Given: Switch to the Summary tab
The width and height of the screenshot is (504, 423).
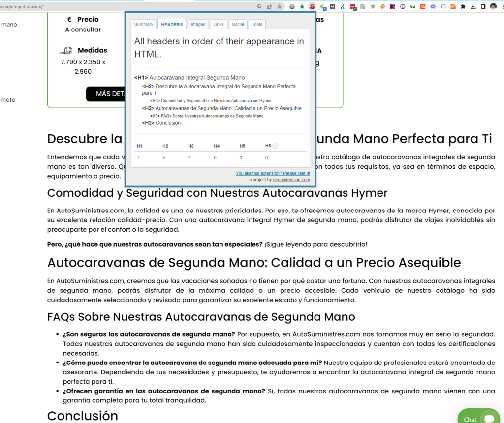Looking at the screenshot, I should pos(144,24).
